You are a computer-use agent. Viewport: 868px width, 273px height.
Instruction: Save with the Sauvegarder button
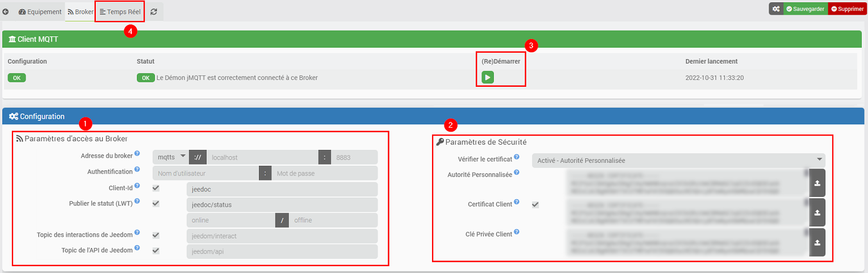(806, 9)
